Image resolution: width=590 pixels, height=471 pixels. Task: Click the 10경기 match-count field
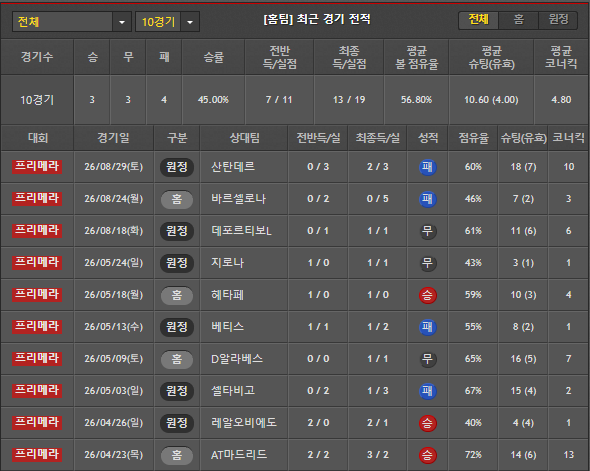coord(158,22)
